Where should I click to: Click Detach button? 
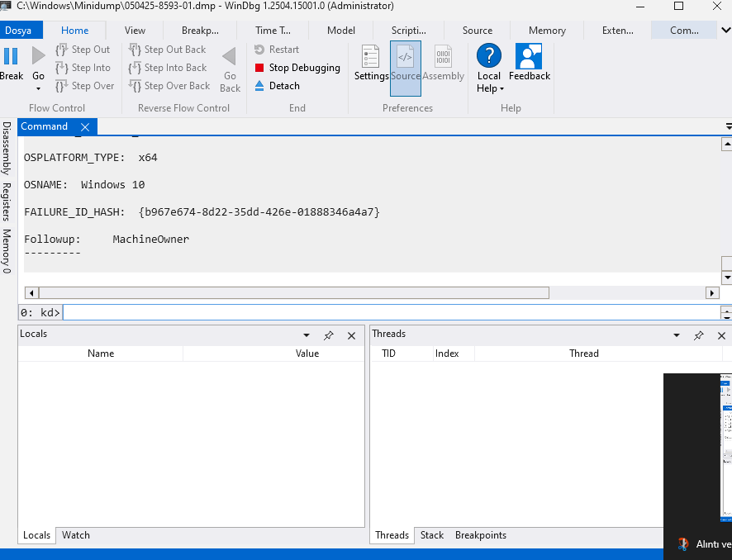click(278, 86)
